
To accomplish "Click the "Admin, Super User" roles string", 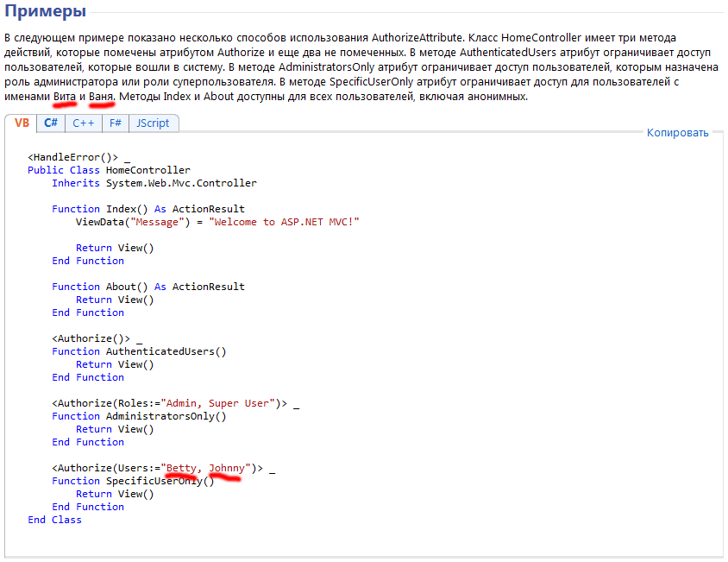I will [217, 403].
